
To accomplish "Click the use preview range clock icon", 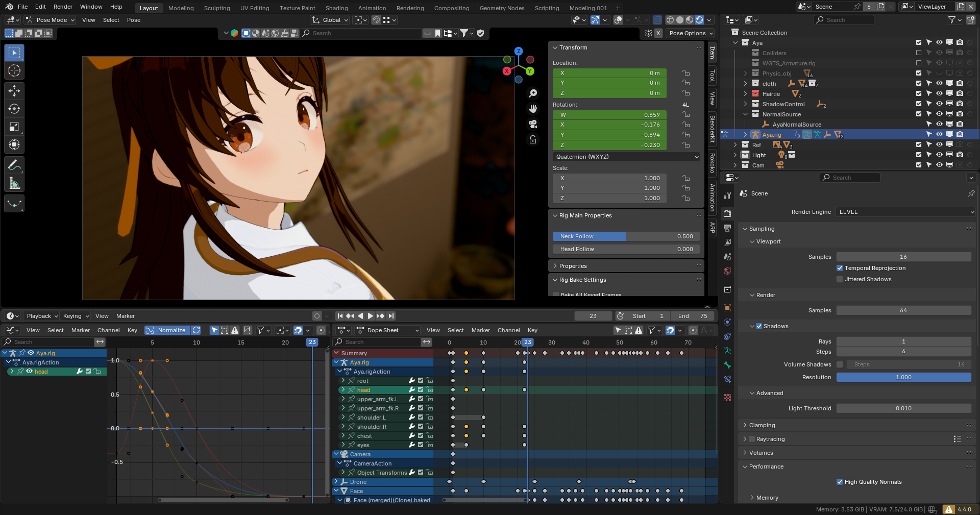I will pyautogui.click(x=620, y=316).
